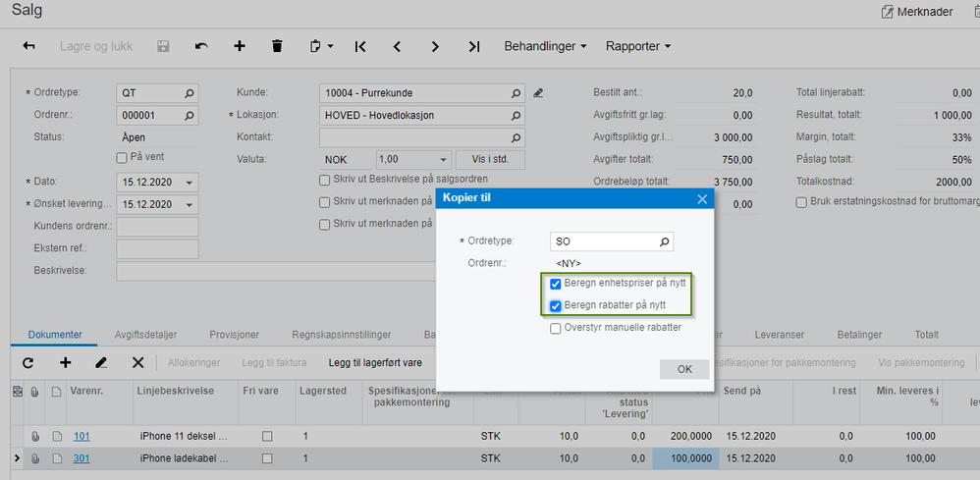This screenshot has height=480, width=980.
Task: Click the plus icon to add new order
Action: [240, 46]
